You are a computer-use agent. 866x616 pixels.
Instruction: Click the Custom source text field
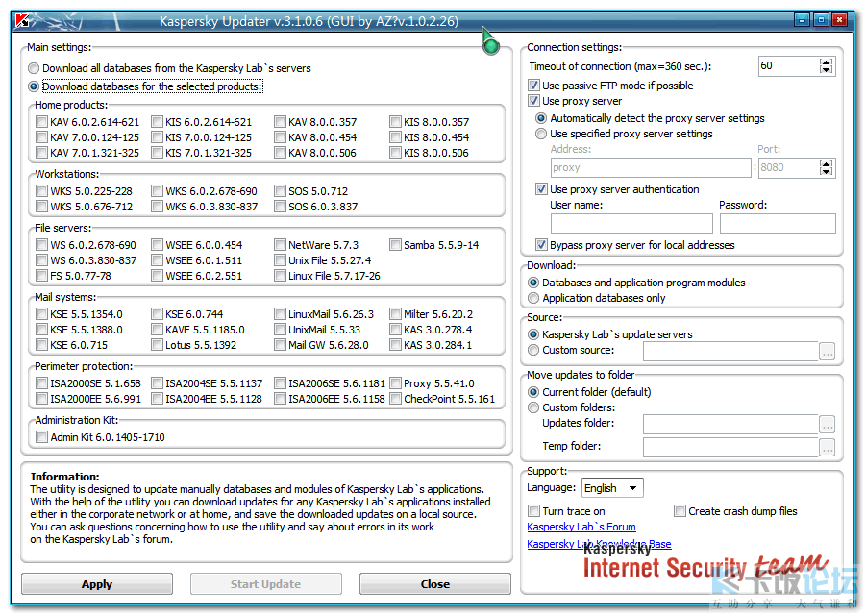730,351
